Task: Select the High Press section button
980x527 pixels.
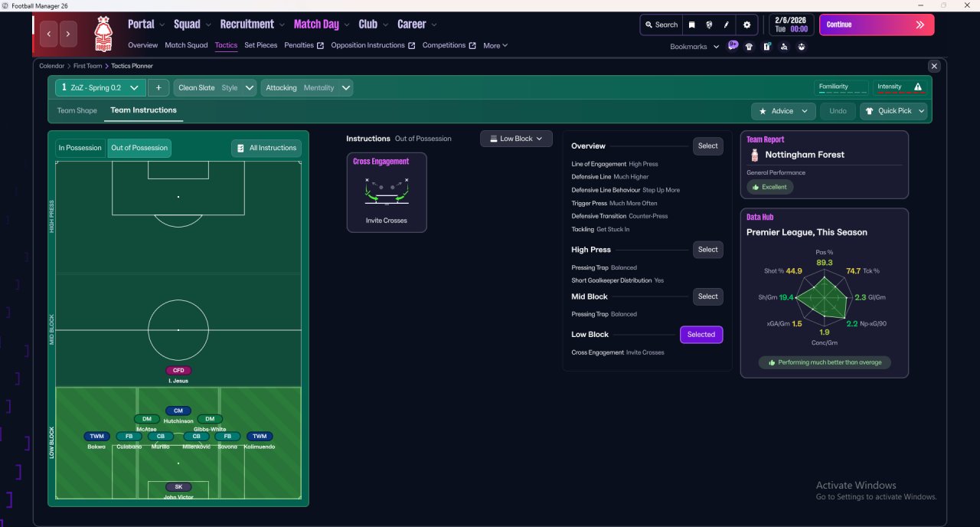Action: 708,250
